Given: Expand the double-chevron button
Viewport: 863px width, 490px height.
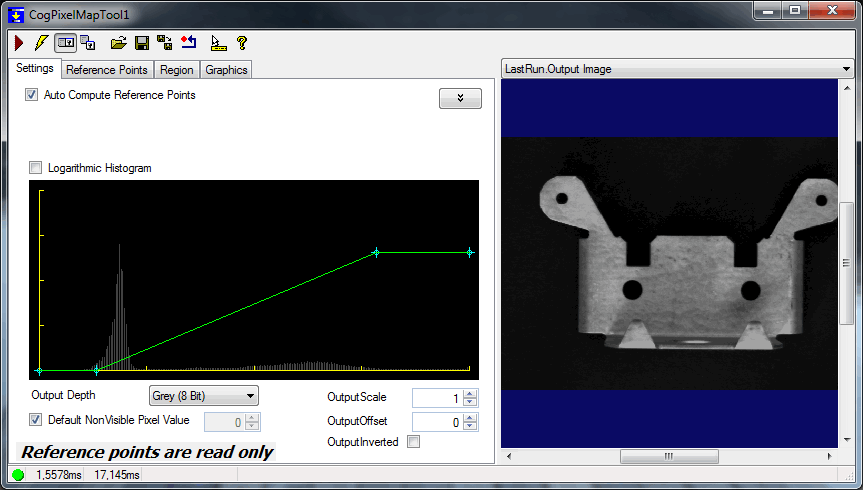Looking at the screenshot, I should click(x=460, y=98).
